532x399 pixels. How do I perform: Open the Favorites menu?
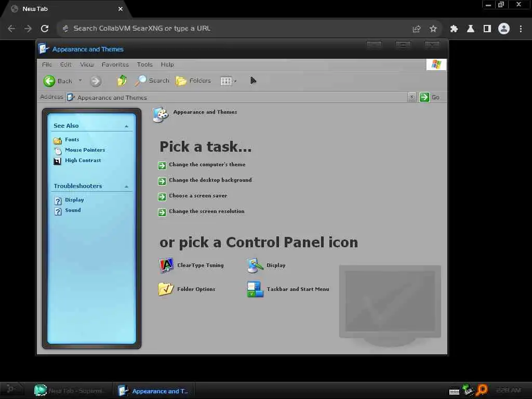[x=115, y=64]
